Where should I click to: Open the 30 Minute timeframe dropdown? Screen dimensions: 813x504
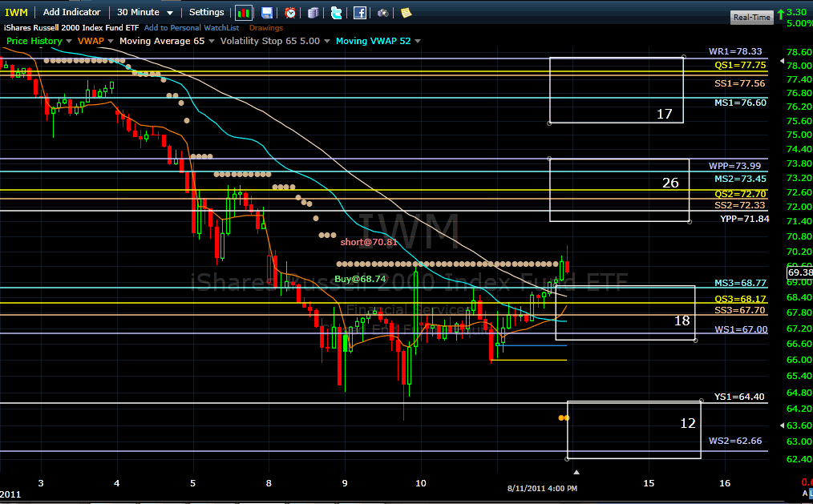[144, 12]
